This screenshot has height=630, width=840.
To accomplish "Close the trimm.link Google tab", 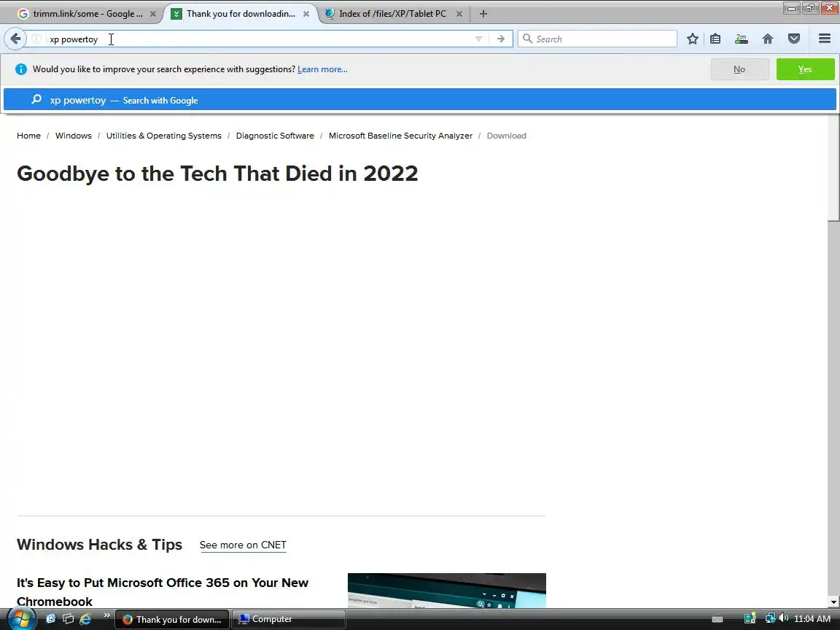I will (152, 14).
